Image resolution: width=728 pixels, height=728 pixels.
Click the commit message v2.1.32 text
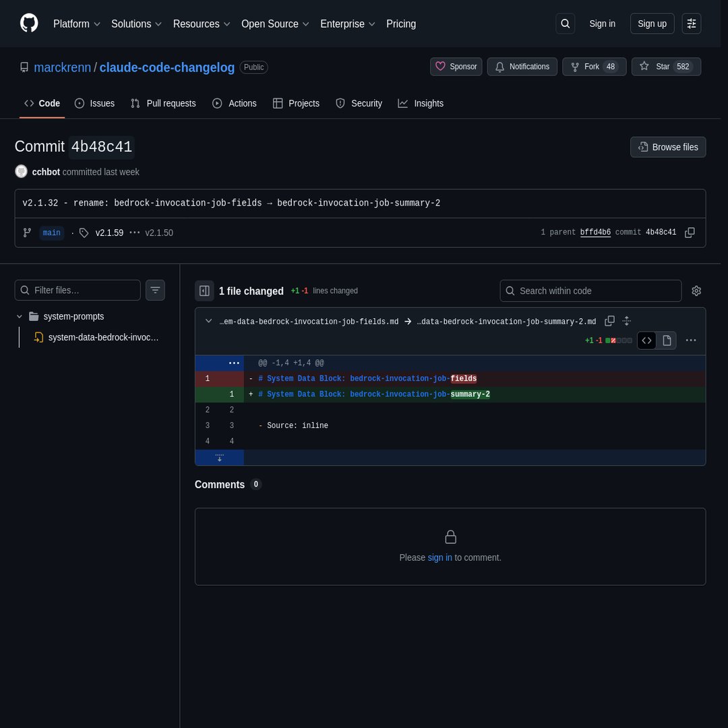pyautogui.click(x=231, y=203)
